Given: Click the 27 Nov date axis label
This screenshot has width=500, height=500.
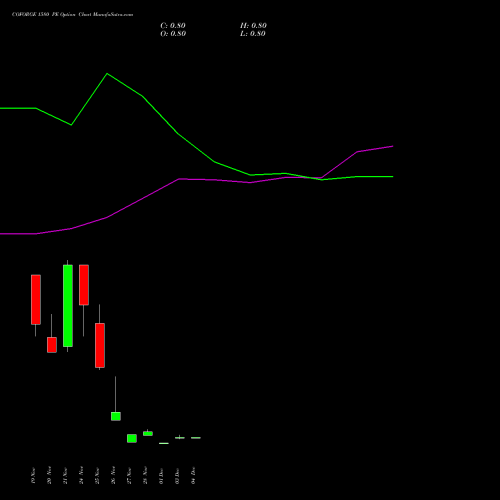Looking at the screenshot, I should tap(129, 476).
